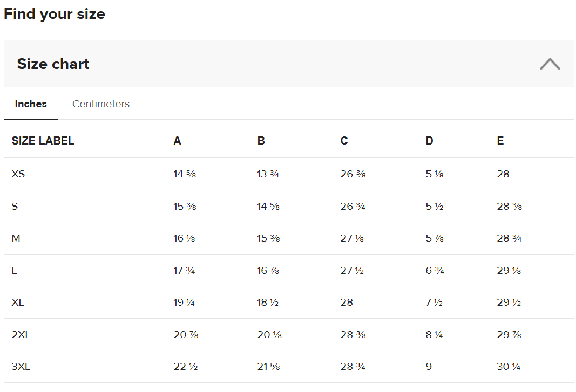576x392 pixels.
Task: Click the Size chart heading
Action: [x=53, y=64]
